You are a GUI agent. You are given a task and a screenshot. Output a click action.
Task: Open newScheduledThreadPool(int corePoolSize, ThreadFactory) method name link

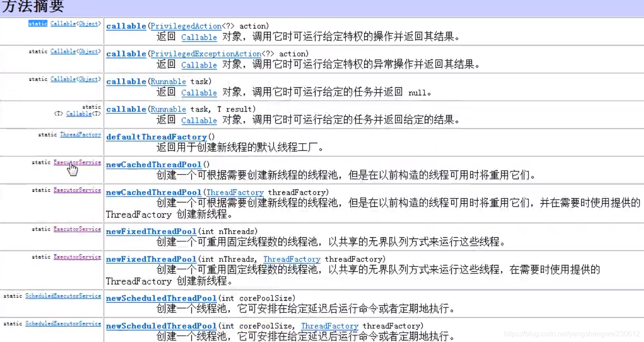pyautogui.click(x=161, y=326)
